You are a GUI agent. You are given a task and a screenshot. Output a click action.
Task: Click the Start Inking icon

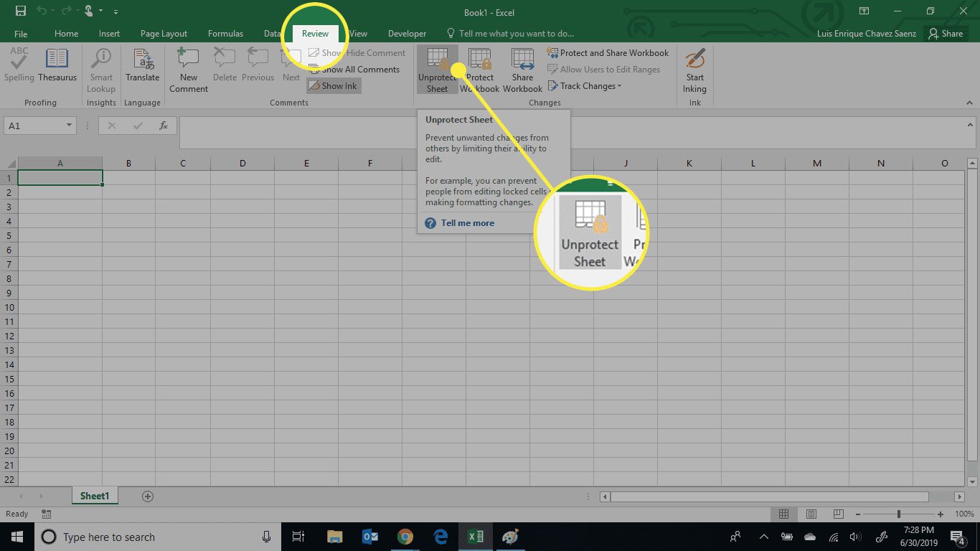[693, 68]
